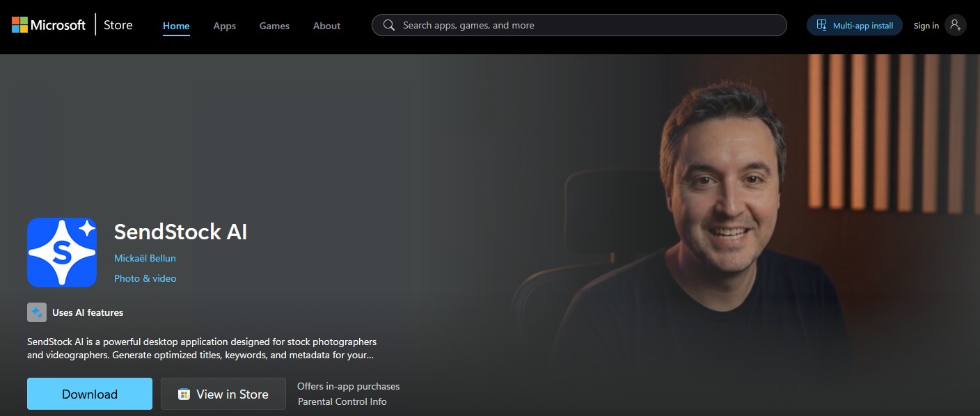Open publisher Mickaël Bellun's page
Screen dimensions: 980x416
pos(145,257)
